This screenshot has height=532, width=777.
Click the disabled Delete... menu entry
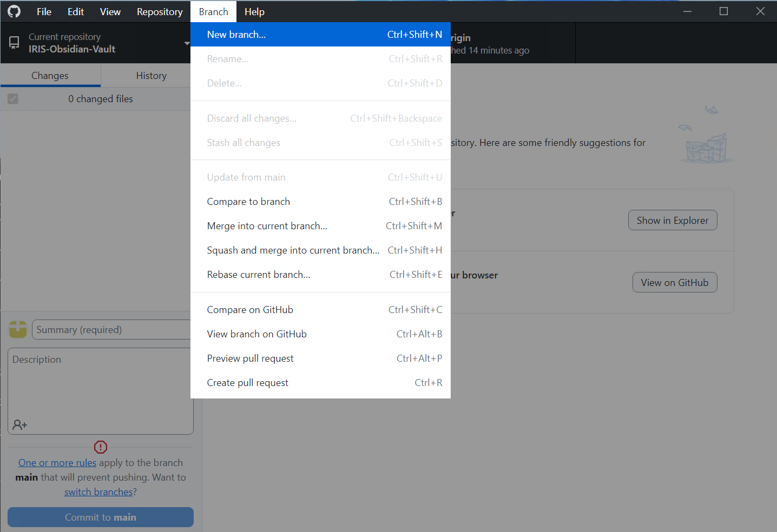(x=320, y=83)
